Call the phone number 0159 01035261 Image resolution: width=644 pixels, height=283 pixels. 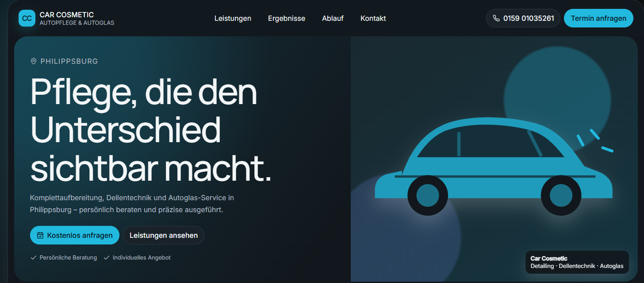523,18
